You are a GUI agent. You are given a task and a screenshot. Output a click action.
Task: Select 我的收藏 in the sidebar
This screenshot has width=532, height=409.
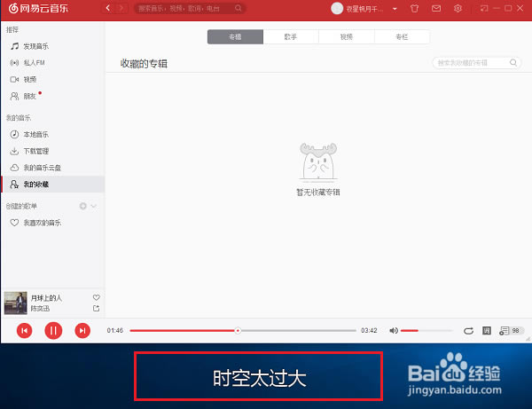(x=52, y=185)
